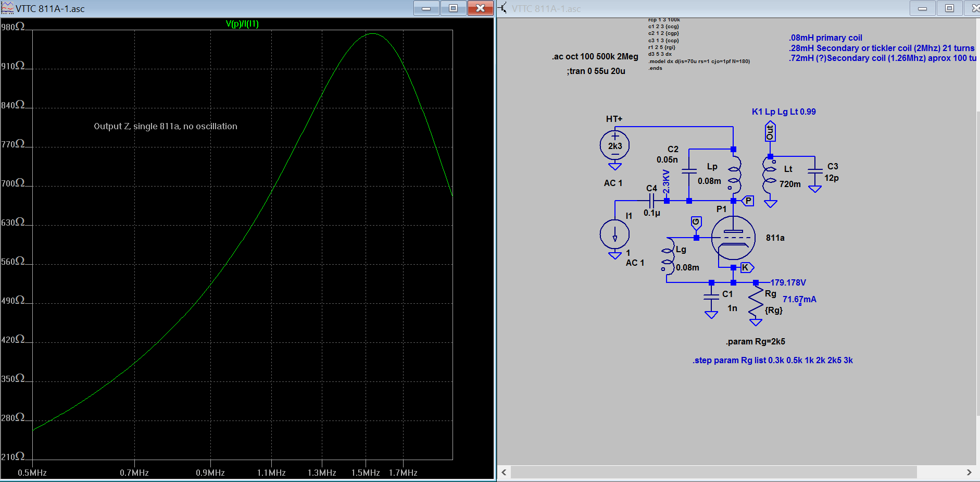The image size is (980, 482).
Task: Click the .model dx diode definition line
Action: (699, 61)
